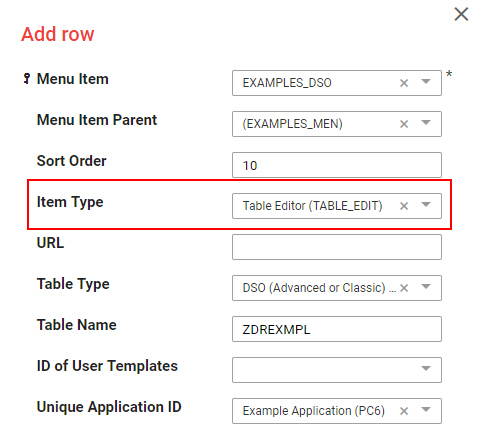Image resolution: width=481 pixels, height=443 pixels.
Task: Clear the Unique Application ID value
Action: pos(404,411)
